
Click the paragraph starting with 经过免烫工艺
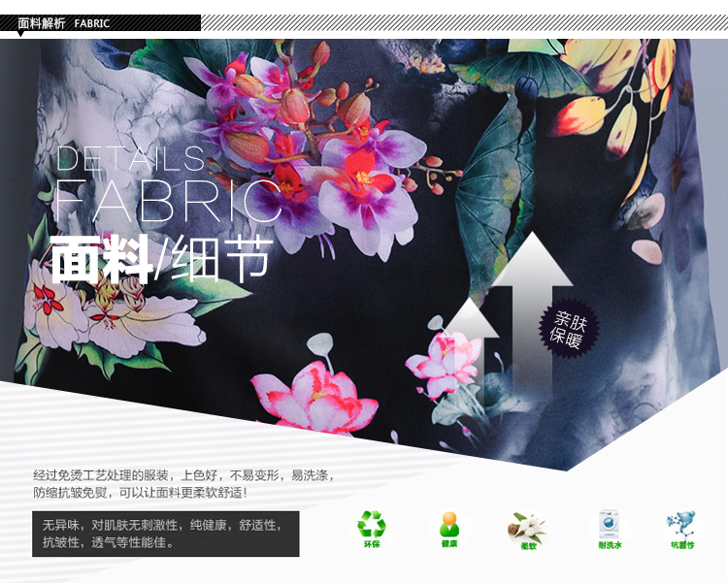[x=184, y=484]
